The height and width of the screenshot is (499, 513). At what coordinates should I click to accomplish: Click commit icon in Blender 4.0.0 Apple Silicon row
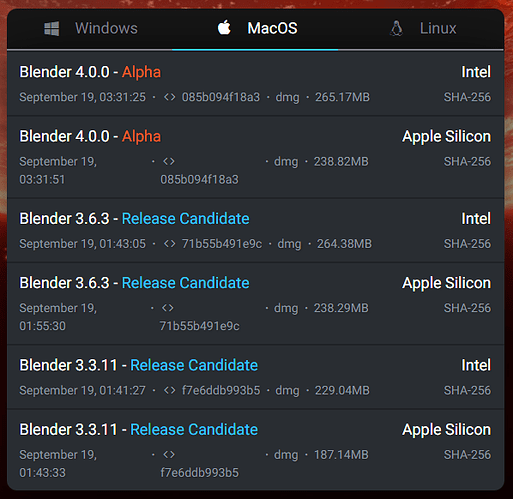[x=169, y=162]
